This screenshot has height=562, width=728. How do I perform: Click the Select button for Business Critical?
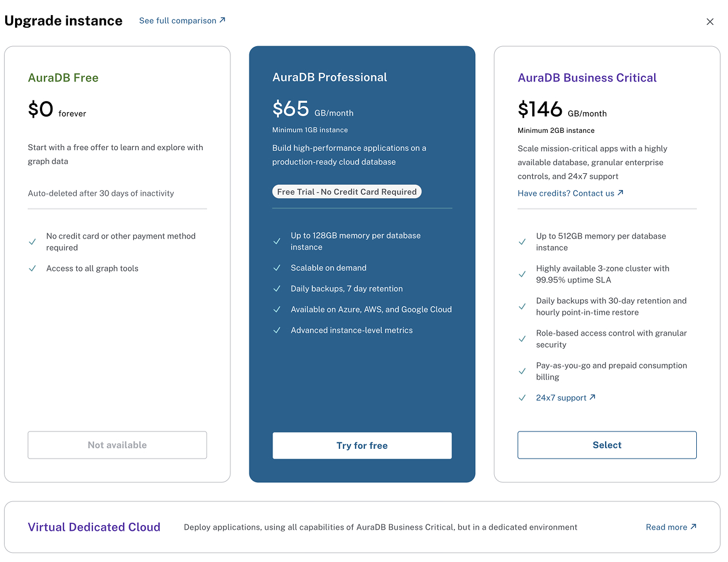click(607, 445)
